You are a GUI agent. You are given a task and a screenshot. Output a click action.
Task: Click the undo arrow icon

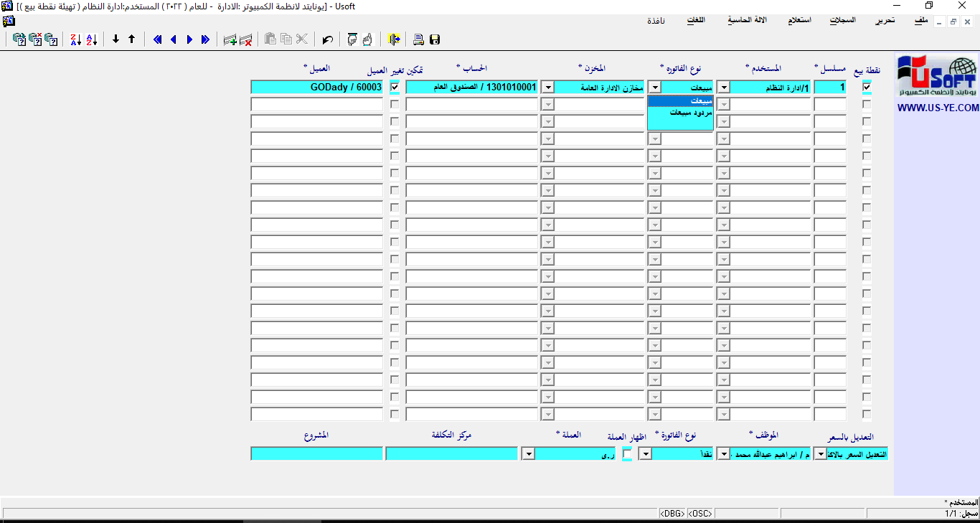[x=328, y=39]
